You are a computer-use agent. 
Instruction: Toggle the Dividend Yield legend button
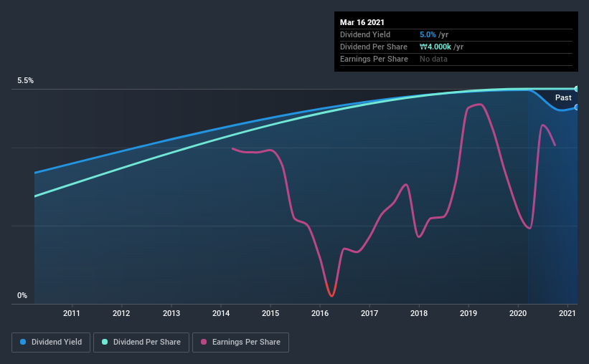(x=51, y=343)
